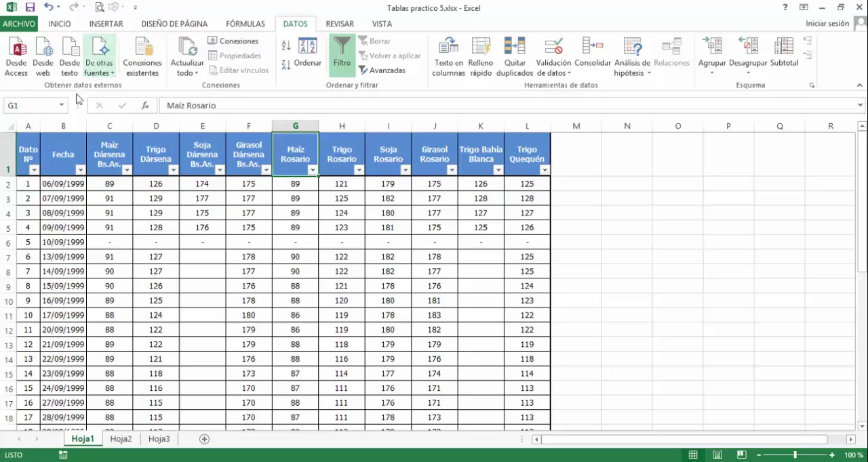
Task: Click the select-all corner triangle
Action: [9, 126]
